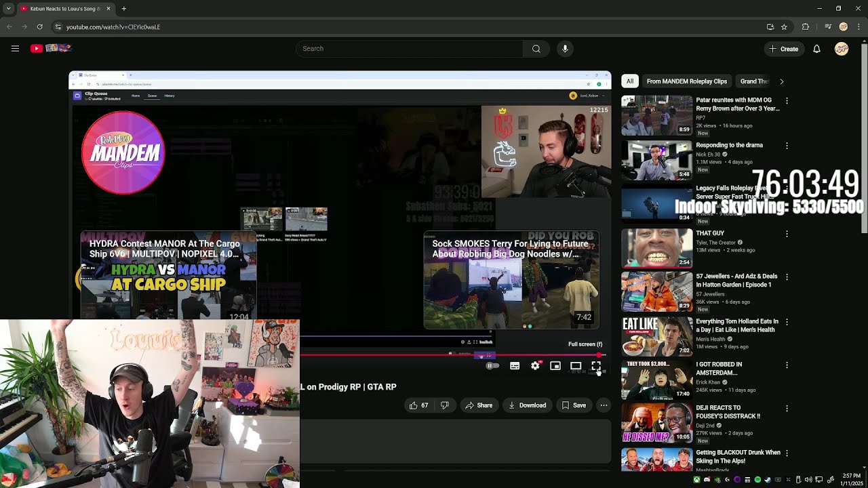Open Spotify icon in system tray
The image size is (868, 488).
(757, 480)
